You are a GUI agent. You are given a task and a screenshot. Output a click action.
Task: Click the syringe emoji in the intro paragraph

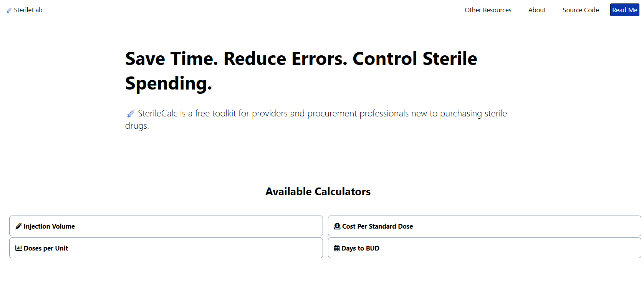coord(131,113)
